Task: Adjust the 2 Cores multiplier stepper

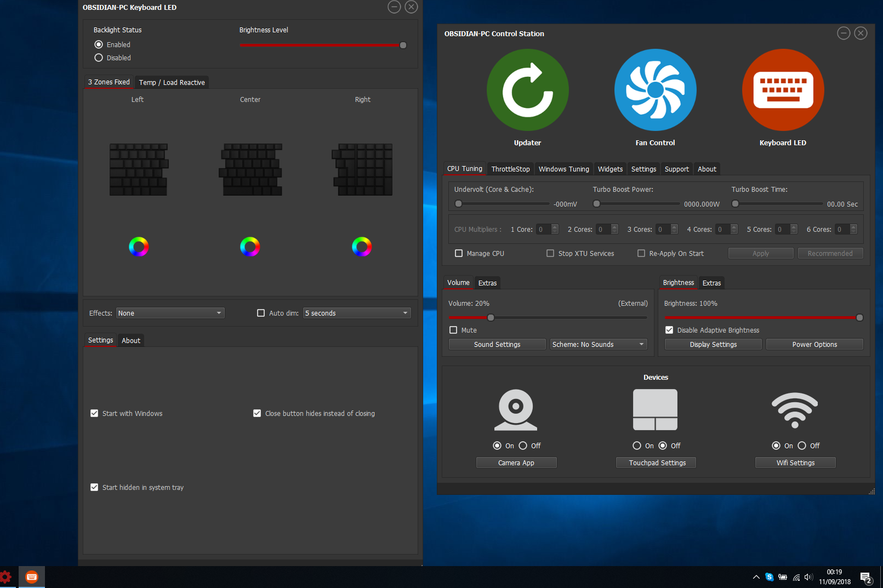Action: (614, 229)
